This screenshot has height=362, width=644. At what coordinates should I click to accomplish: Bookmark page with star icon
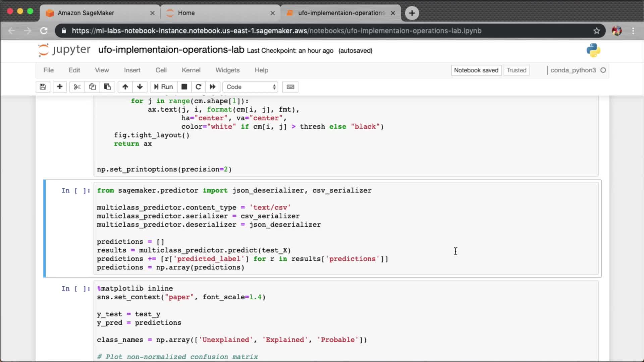click(x=596, y=31)
